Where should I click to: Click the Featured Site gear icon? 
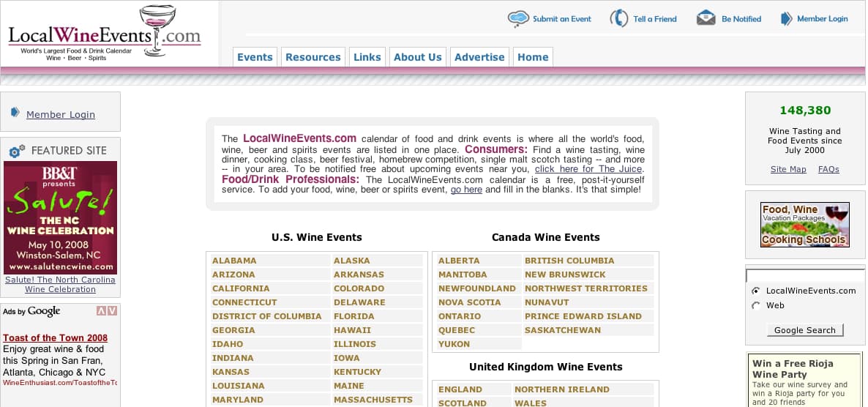(17, 152)
